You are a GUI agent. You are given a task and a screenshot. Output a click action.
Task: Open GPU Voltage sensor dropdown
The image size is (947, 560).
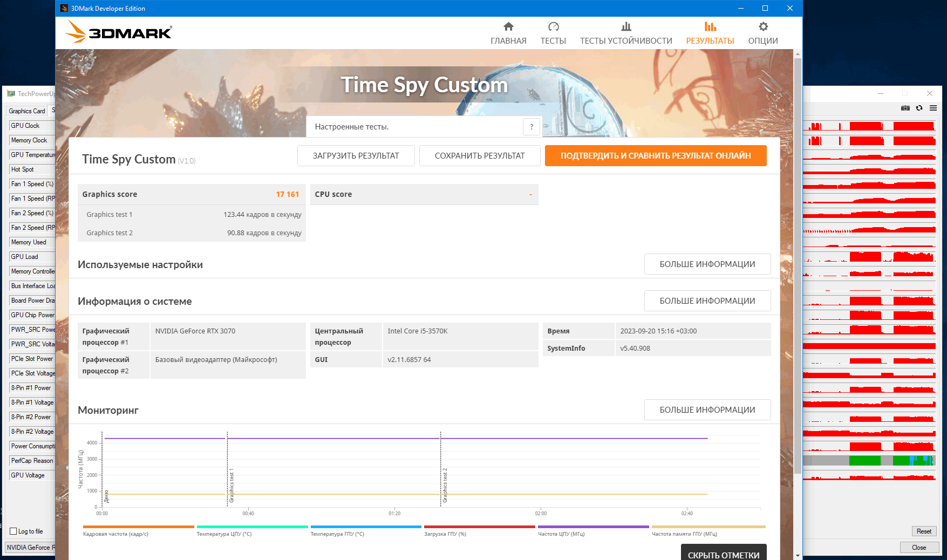coord(32,475)
